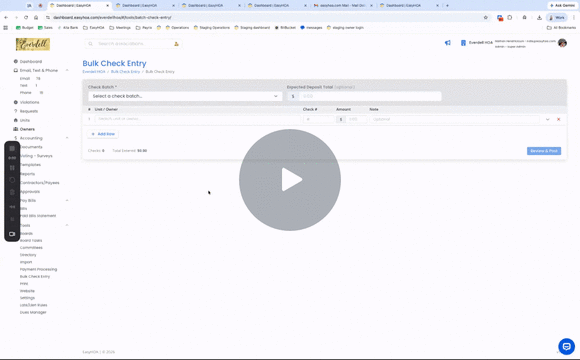Open the browser downloads icon

(x=539, y=17)
